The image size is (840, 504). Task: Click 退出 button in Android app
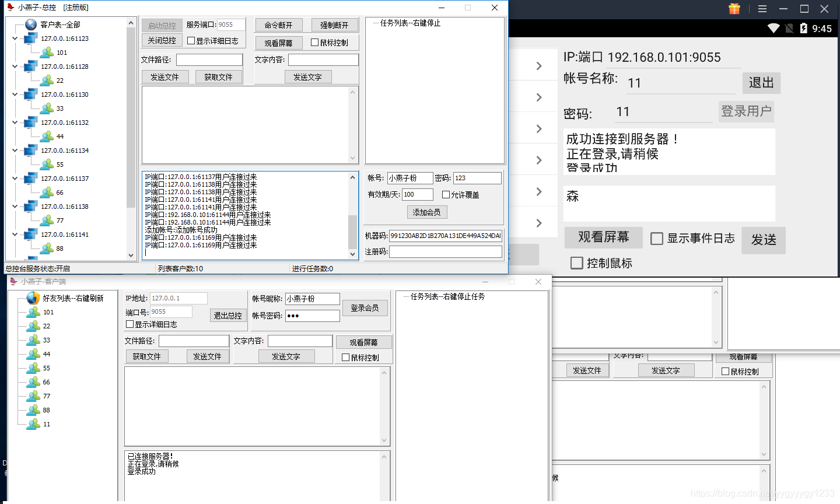pos(761,83)
